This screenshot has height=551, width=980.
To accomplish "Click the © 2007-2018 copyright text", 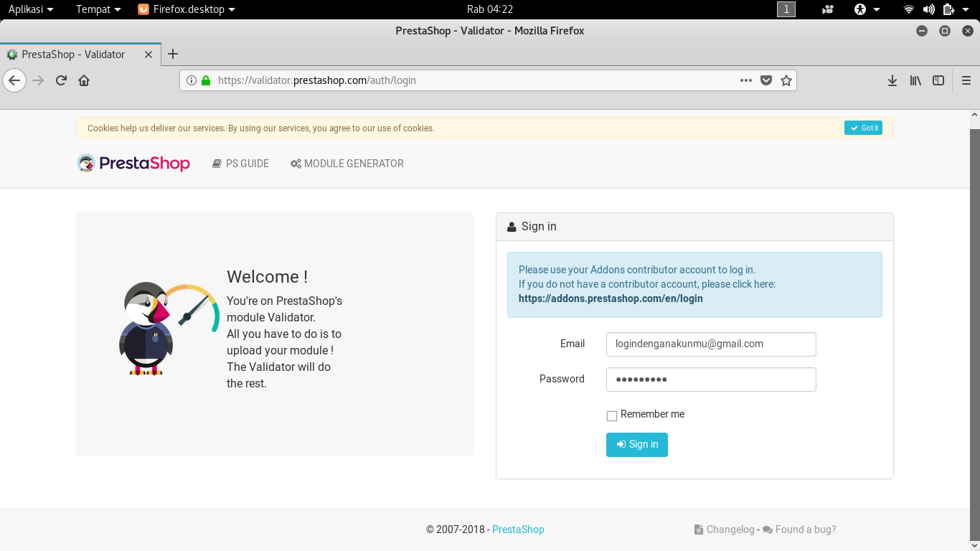I will click(456, 529).
